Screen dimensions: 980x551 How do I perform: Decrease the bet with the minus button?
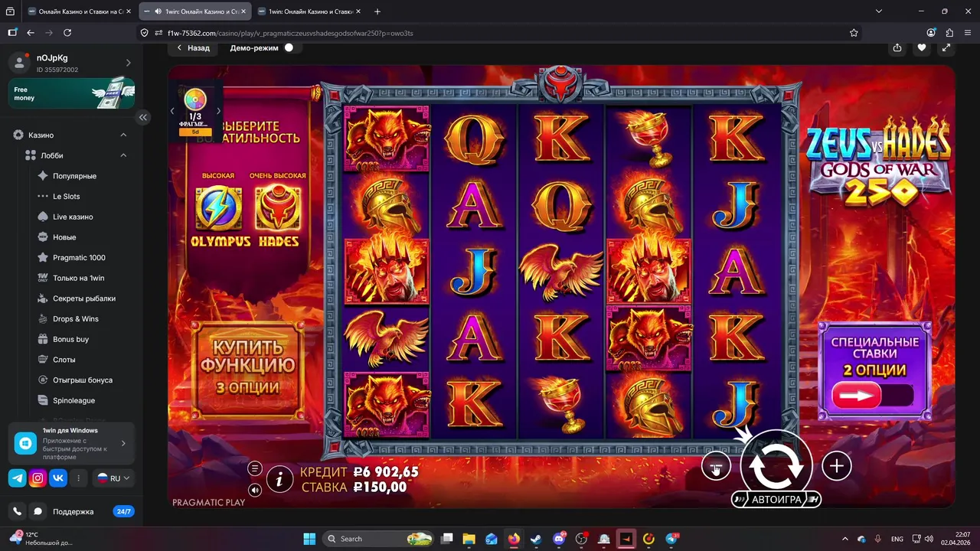click(716, 466)
